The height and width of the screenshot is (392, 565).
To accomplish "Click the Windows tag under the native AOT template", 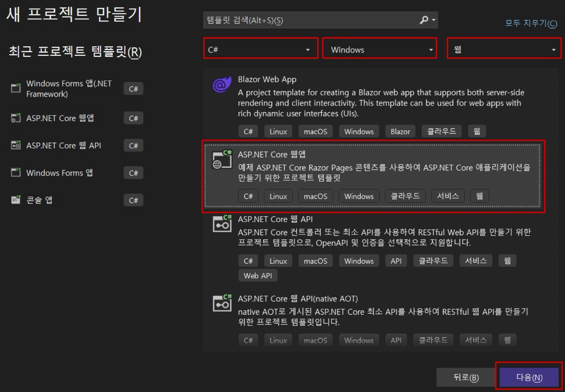I will coord(359,340).
